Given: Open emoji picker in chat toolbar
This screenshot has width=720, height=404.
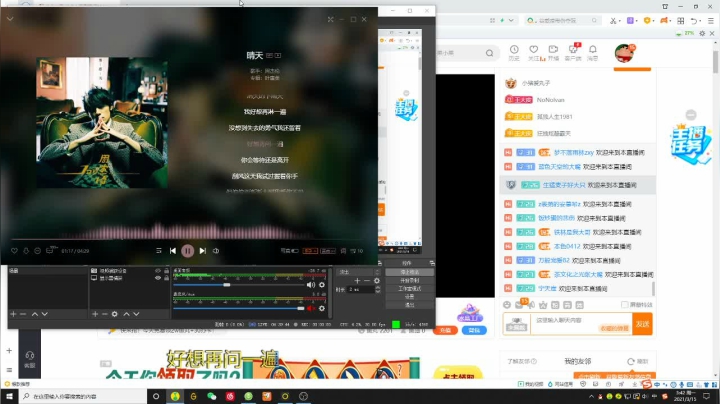Looking at the screenshot, I should point(507,305).
